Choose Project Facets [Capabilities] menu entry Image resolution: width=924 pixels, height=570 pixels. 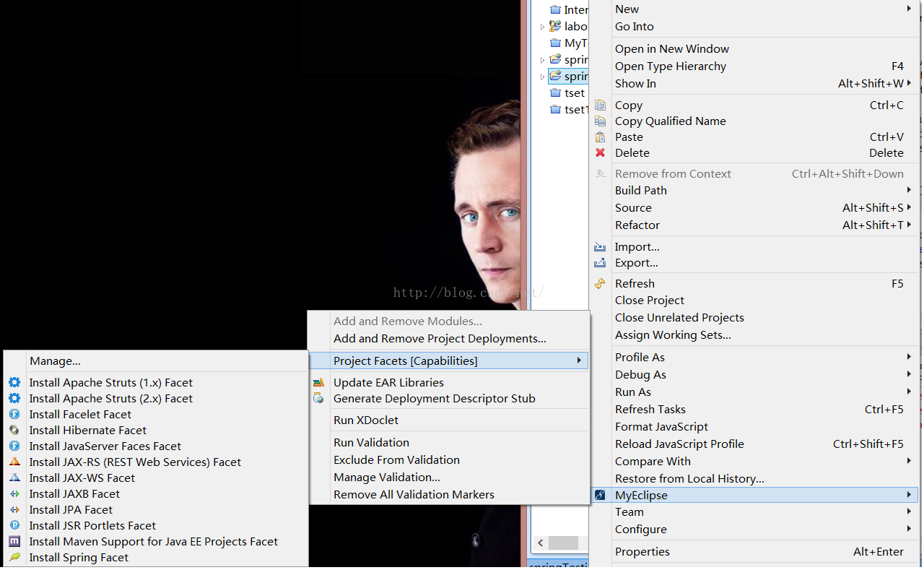click(x=448, y=361)
